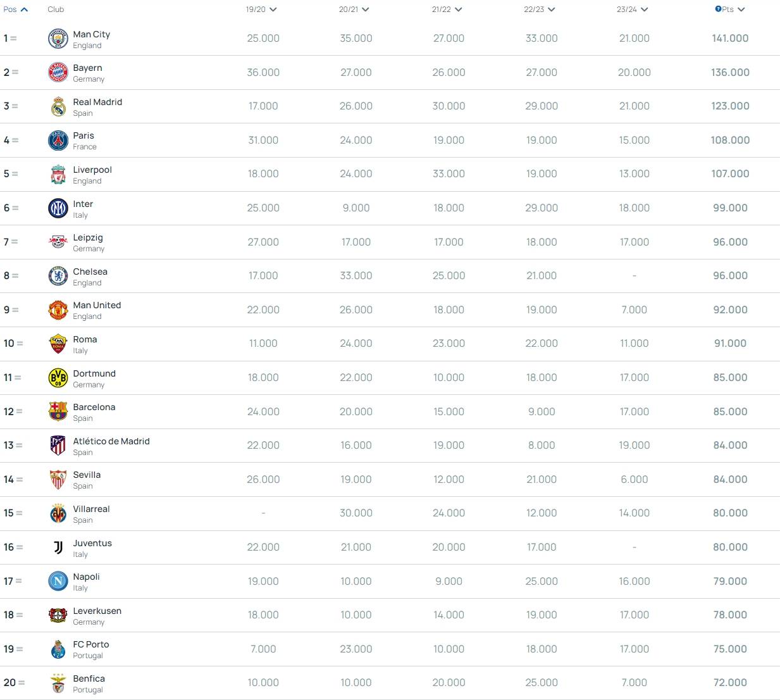Click the Paris Saint-Germain crest
This screenshot has height=700, width=780.
click(58, 140)
